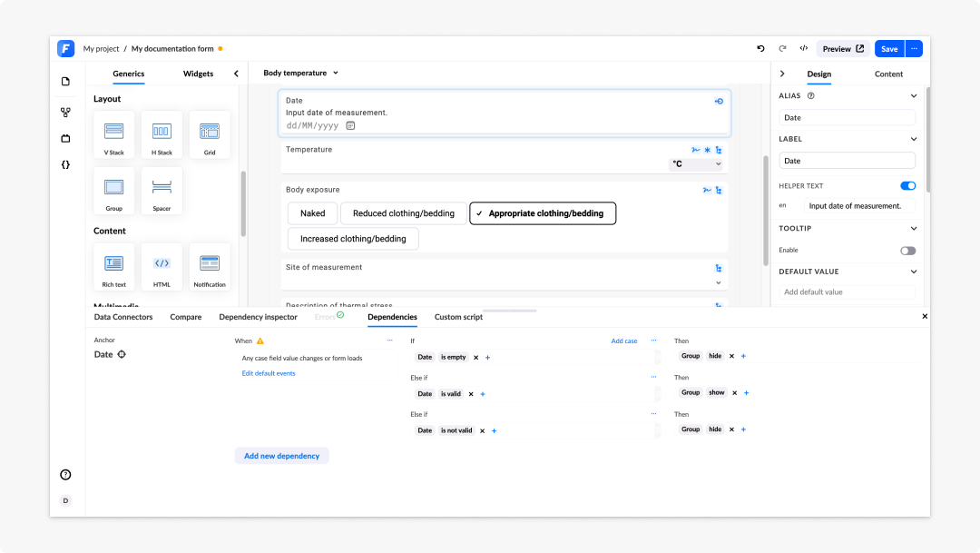This screenshot has height=553, width=980.
Task: Select the HTML content widget
Action: pos(162,267)
